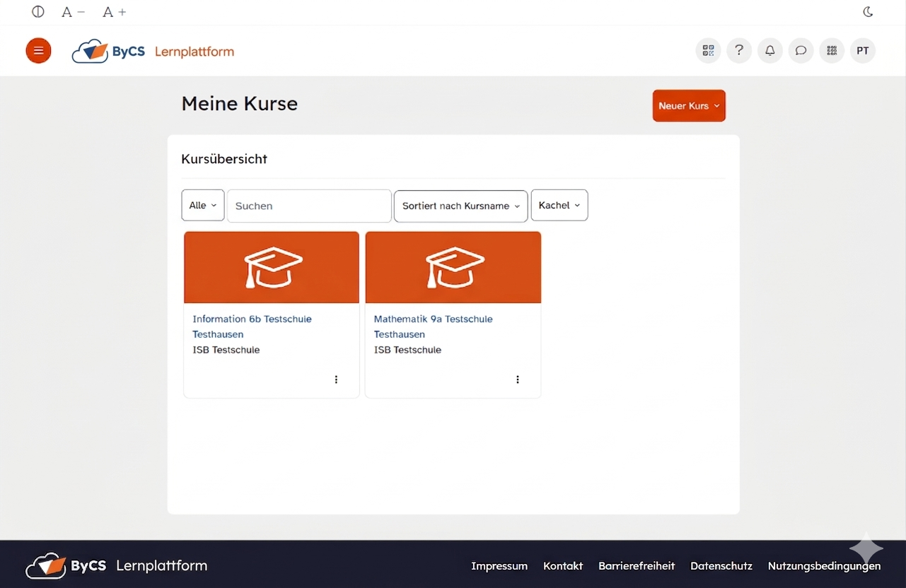Toggle dark mode with moon icon
Image resolution: width=906 pixels, height=588 pixels.
[868, 12]
